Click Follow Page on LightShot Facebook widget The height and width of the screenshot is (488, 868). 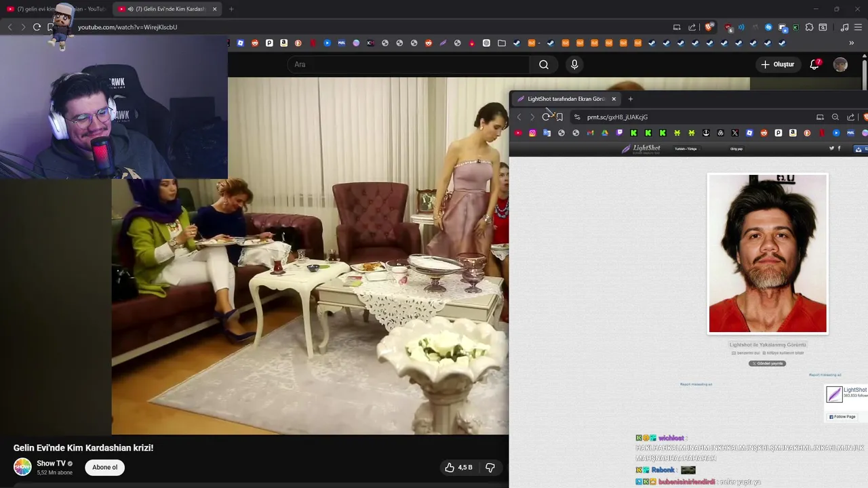[x=842, y=417]
